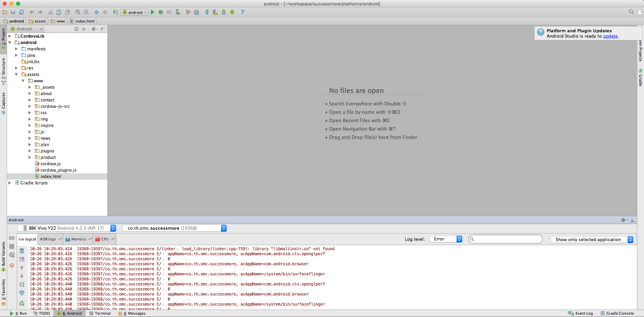Click the www breadcrumb in navigation bar
The image size is (644, 317).
click(x=58, y=21)
